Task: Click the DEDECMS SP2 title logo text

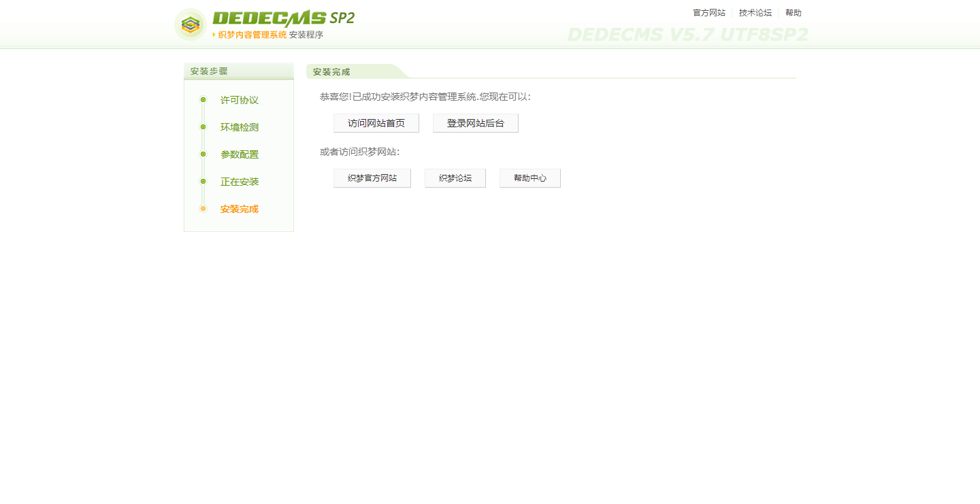Action: [283, 18]
